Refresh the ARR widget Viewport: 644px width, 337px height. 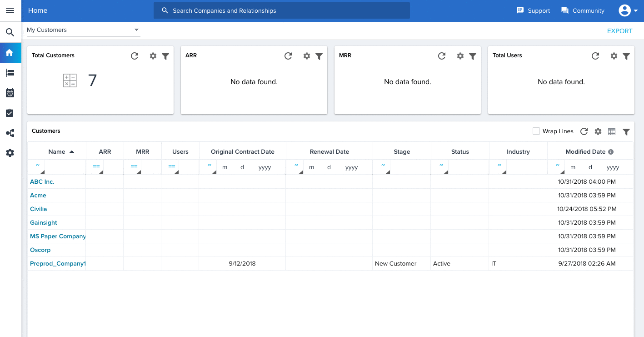(x=288, y=56)
